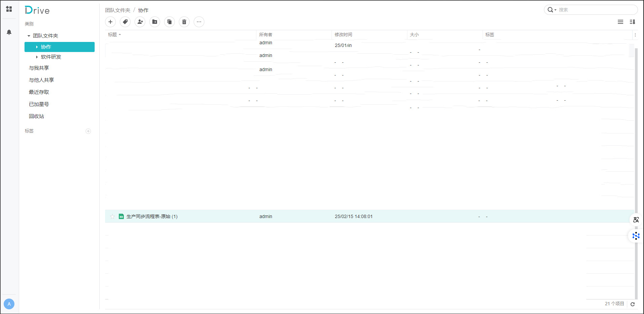Collapse the 团队文件夹 tree node
Image resolution: width=644 pixels, height=314 pixels.
(x=29, y=36)
